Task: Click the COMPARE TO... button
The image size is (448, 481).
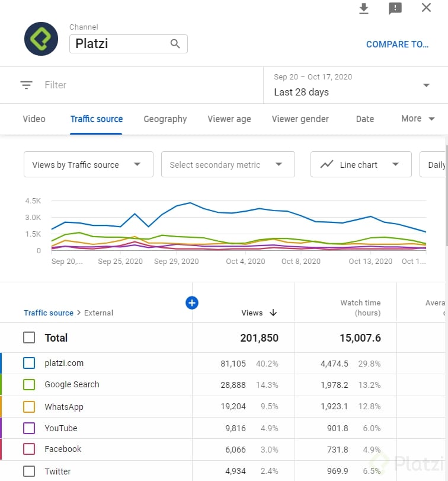Action: pyautogui.click(x=397, y=44)
